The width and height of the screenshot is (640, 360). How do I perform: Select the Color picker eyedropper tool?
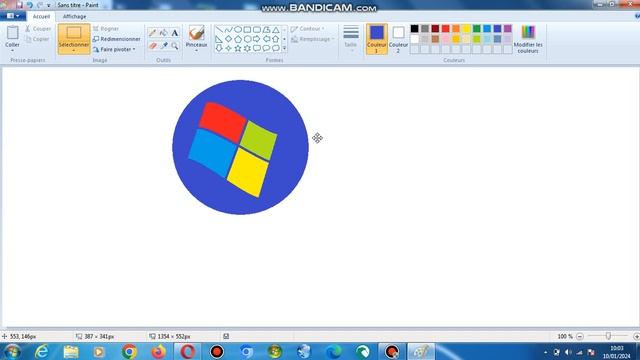coord(164,46)
